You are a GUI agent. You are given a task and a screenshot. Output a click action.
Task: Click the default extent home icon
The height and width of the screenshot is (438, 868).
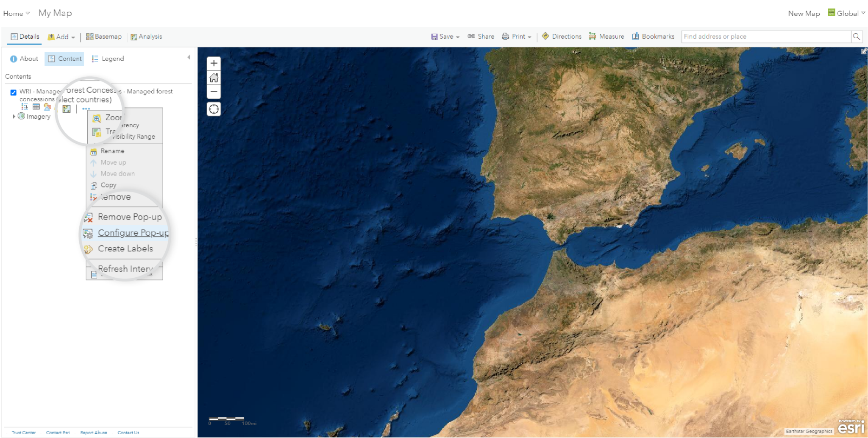[x=214, y=78]
